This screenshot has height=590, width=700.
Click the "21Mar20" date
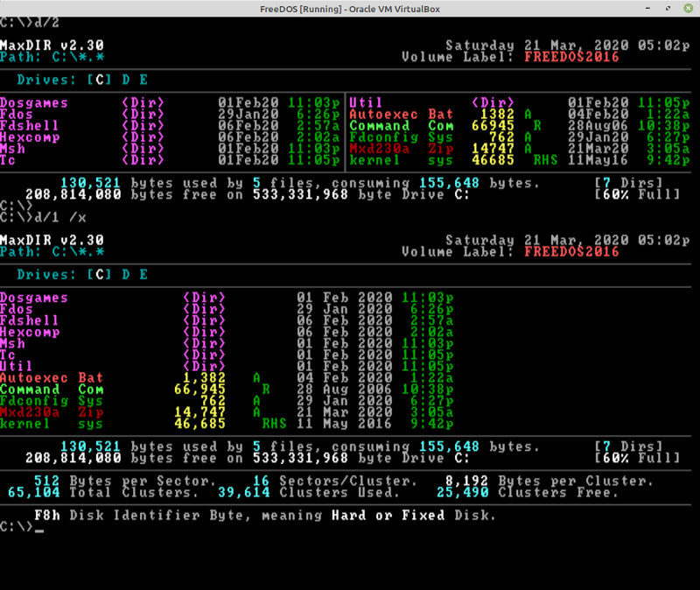click(x=598, y=149)
